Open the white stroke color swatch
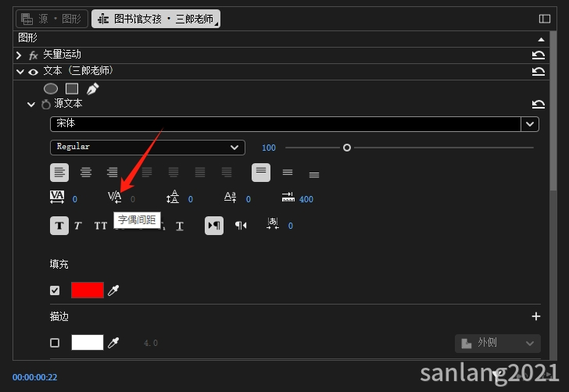The image size is (569, 392). (88, 342)
